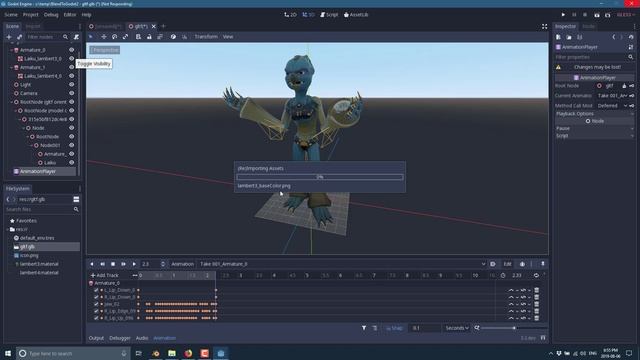
Task: Expand Pause section in Inspector
Action: [594, 129]
